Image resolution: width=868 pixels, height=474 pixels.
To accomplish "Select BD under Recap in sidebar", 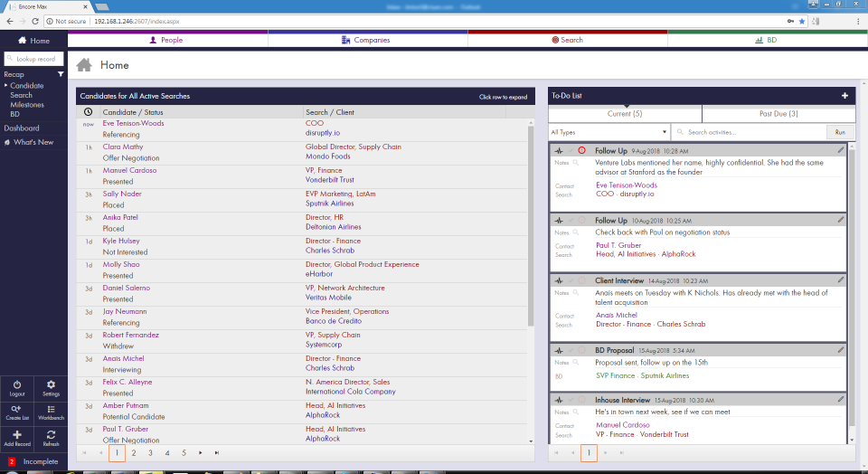I will coord(14,114).
